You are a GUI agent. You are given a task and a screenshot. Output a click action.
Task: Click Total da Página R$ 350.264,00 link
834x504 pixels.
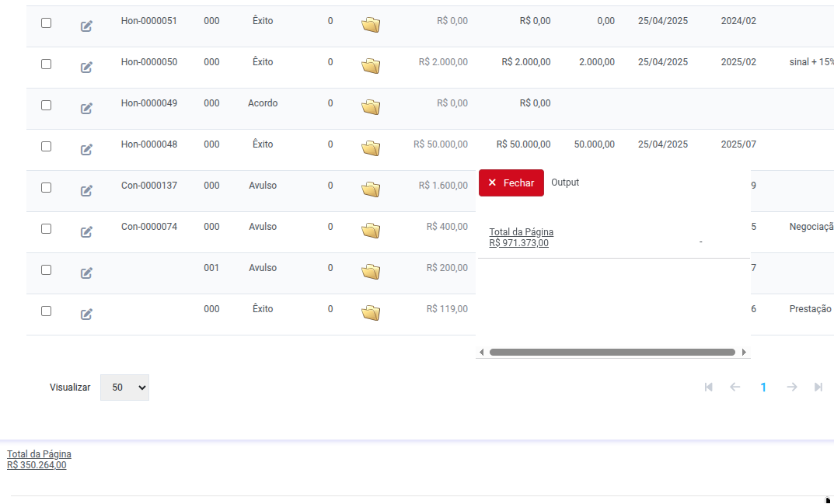39,459
